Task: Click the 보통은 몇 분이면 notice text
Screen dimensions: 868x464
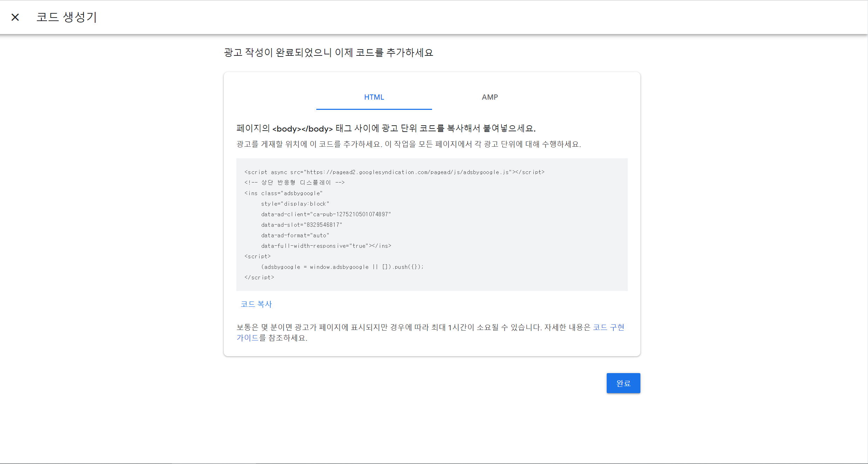Action: 431,332
